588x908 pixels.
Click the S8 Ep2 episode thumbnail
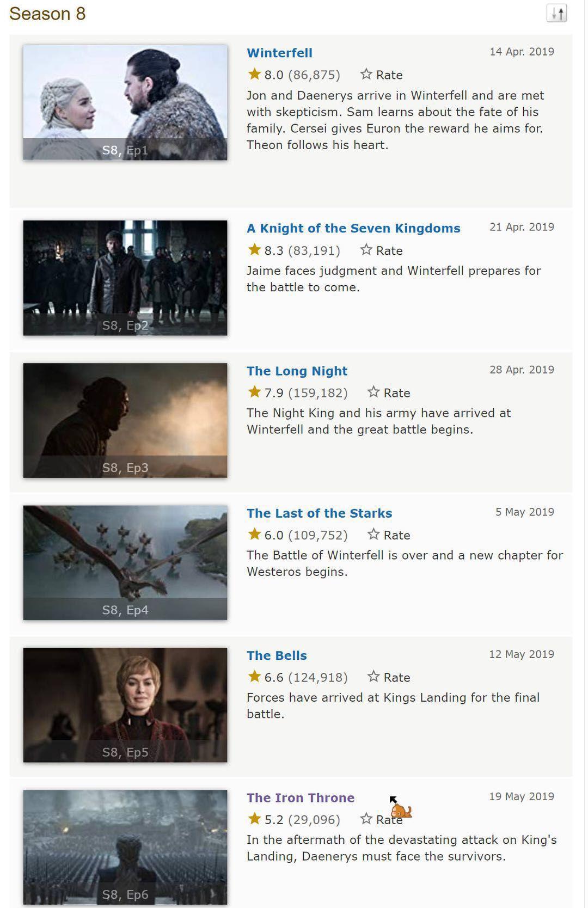pyautogui.click(x=125, y=278)
